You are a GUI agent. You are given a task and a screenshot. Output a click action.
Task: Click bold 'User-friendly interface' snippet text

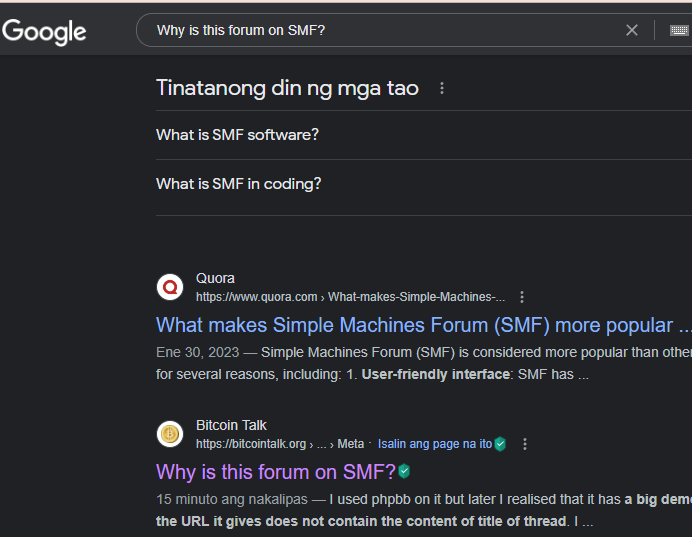pyautogui.click(x=436, y=375)
